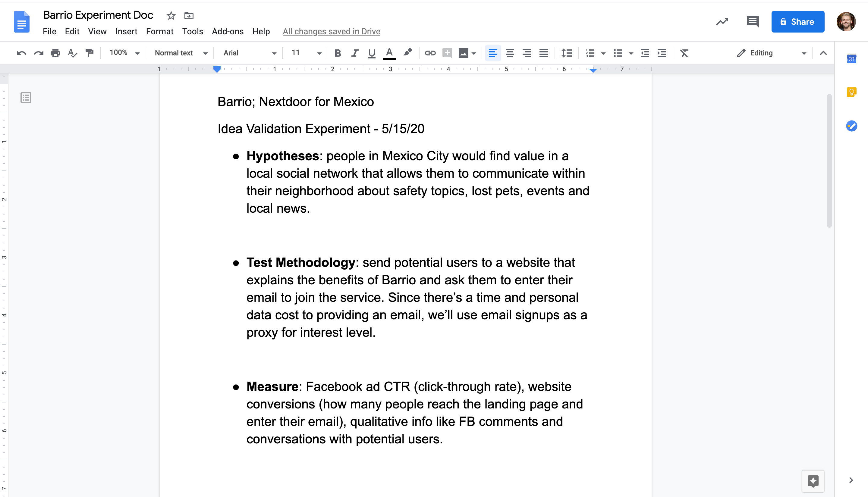Open the document outline panel icon
Screen dimensions: 868x497
[26, 98]
